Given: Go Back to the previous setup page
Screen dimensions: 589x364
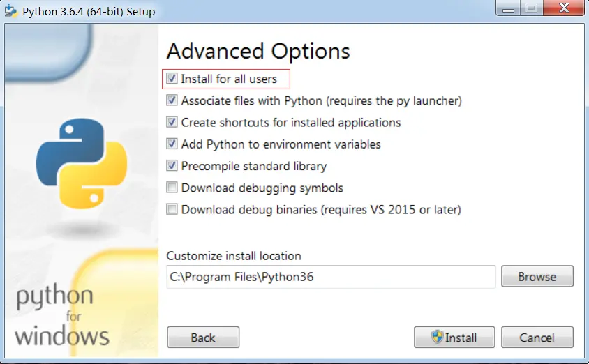Looking at the screenshot, I should (x=203, y=338).
